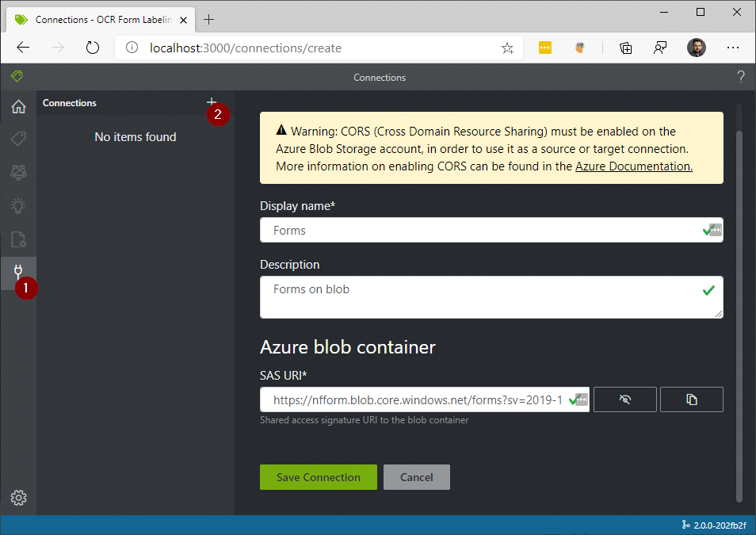Open application settings gear icon
The image size is (756, 535).
18,498
